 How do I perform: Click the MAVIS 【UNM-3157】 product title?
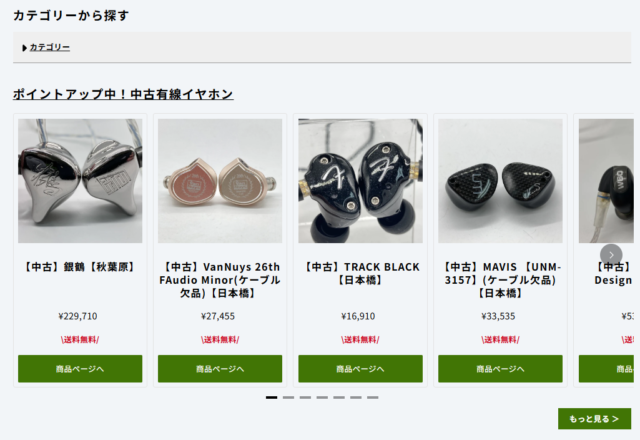coord(500,280)
